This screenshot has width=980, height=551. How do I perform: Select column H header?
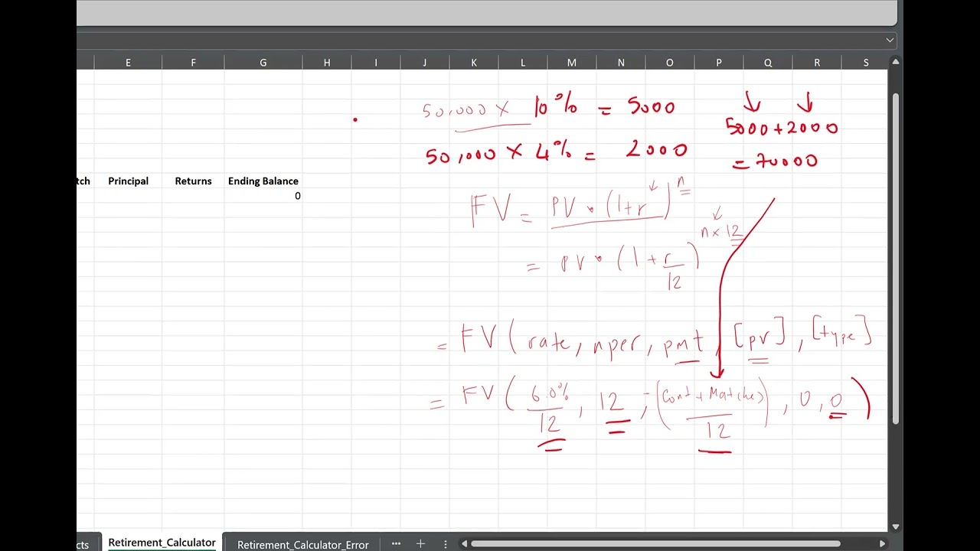(x=327, y=62)
